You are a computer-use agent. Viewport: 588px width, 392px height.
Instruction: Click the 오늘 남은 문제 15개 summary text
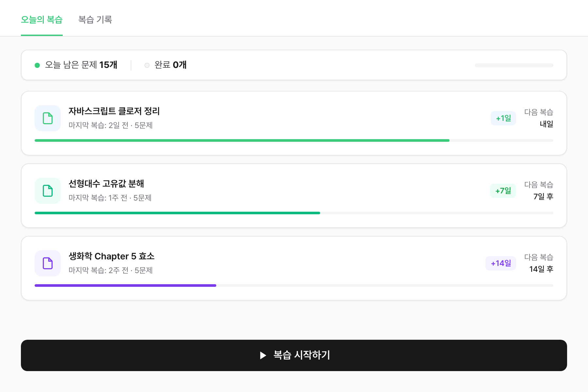pos(81,65)
